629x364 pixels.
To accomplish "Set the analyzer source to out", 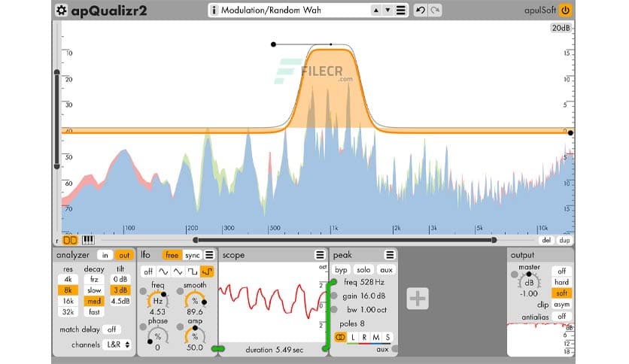I will pyautogui.click(x=124, y=255).
